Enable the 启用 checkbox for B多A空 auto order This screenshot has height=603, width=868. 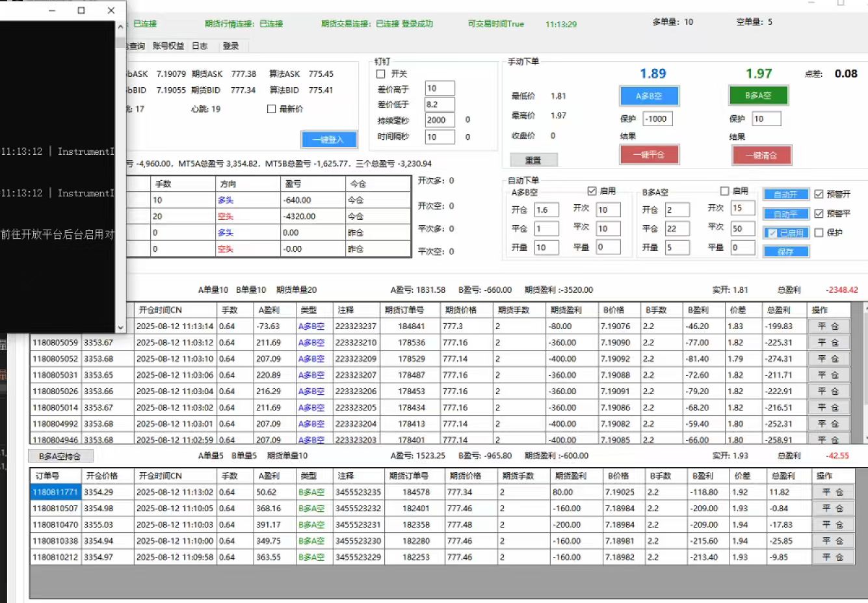(724, 191)
